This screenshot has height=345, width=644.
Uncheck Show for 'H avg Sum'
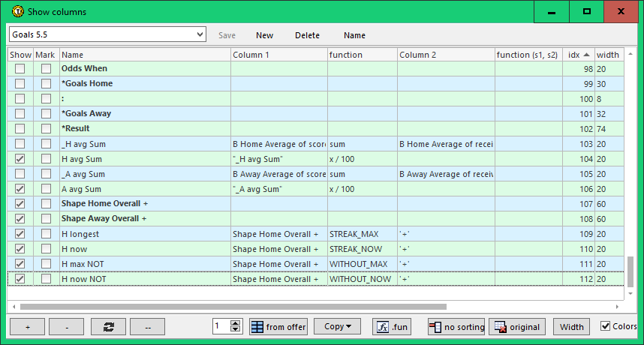[x=20, y=159]
